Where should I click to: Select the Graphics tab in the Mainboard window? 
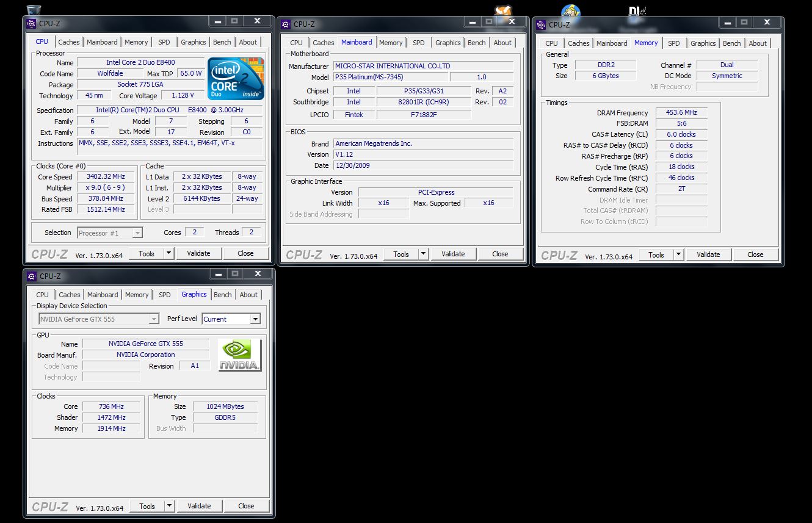point(448,43)
